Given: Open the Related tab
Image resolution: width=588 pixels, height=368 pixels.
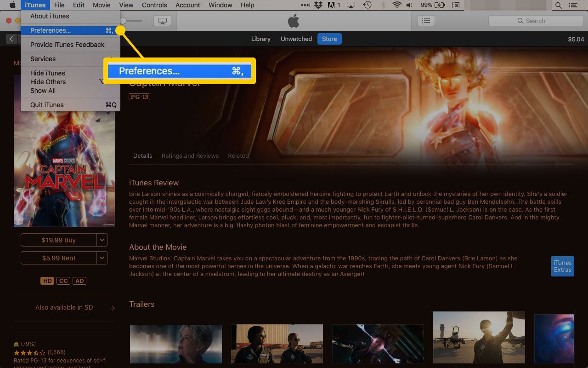Looking at the screenshot, I should [238, 156].
